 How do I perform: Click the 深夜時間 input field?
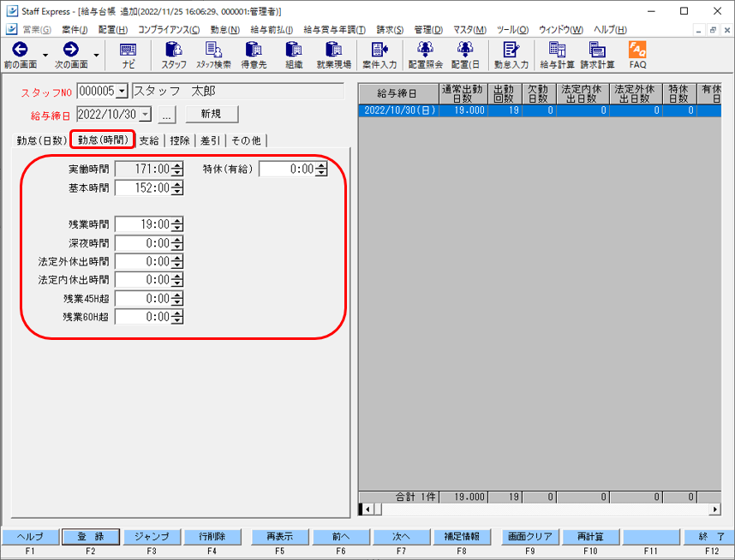(x=143, y=243)
